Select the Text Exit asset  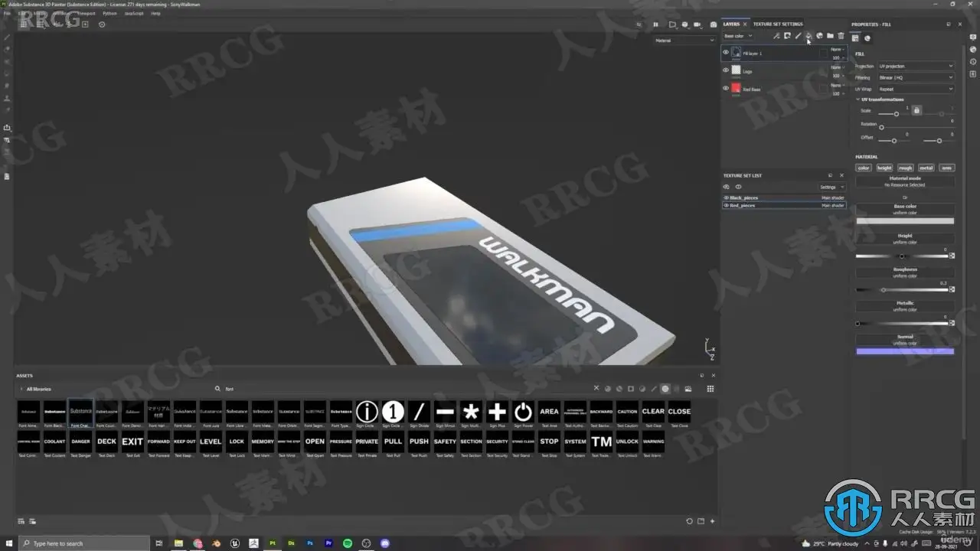[132, 444]
